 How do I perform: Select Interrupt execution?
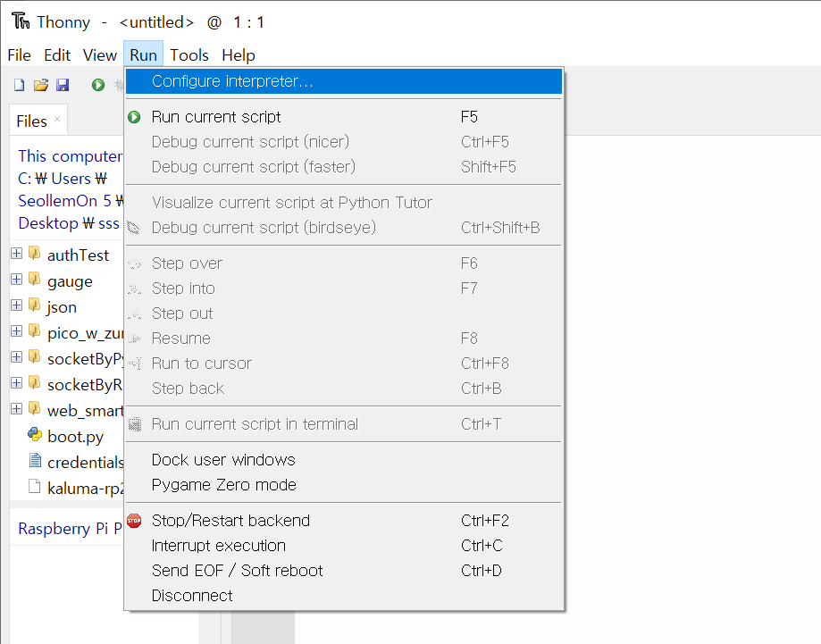click(x=344, y=546)
